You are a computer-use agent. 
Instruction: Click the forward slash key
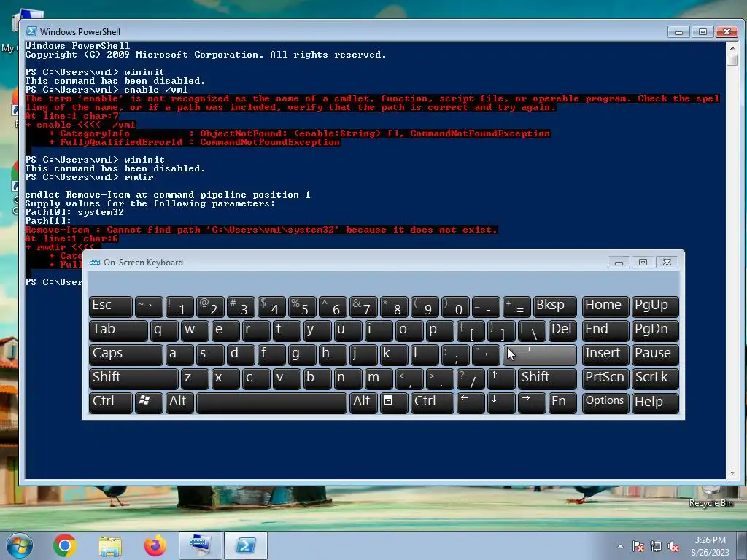(471, 378)
